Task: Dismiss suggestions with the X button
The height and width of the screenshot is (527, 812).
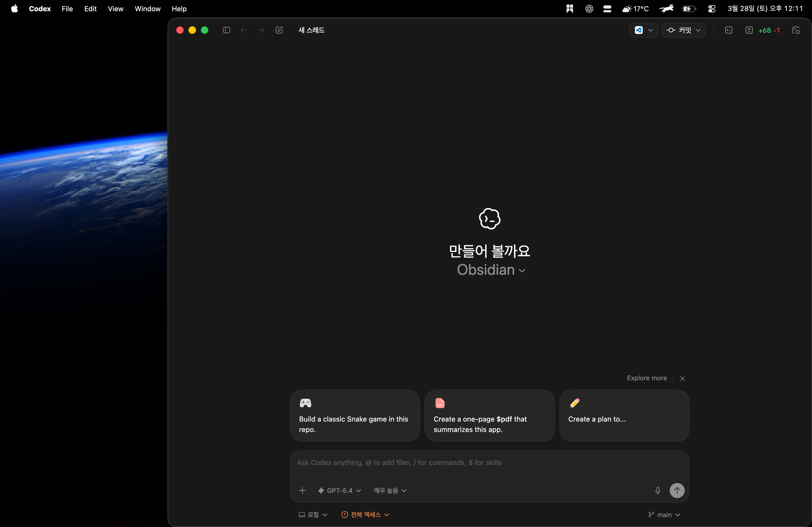Action: pyautogui.click(x=682, y=378)
